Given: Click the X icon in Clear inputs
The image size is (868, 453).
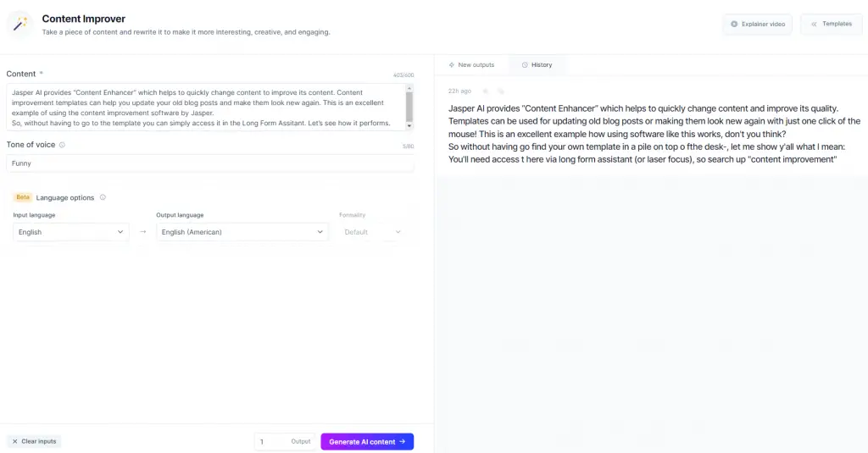Looking at the screenshot, I should (x=15, y=441).
